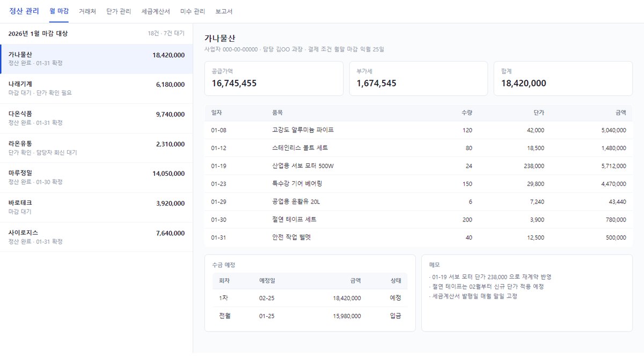Image resolution: width=644 pixels, height=358 pixels.
Task: Click the 수량 column header
Action: coord(467,113)
